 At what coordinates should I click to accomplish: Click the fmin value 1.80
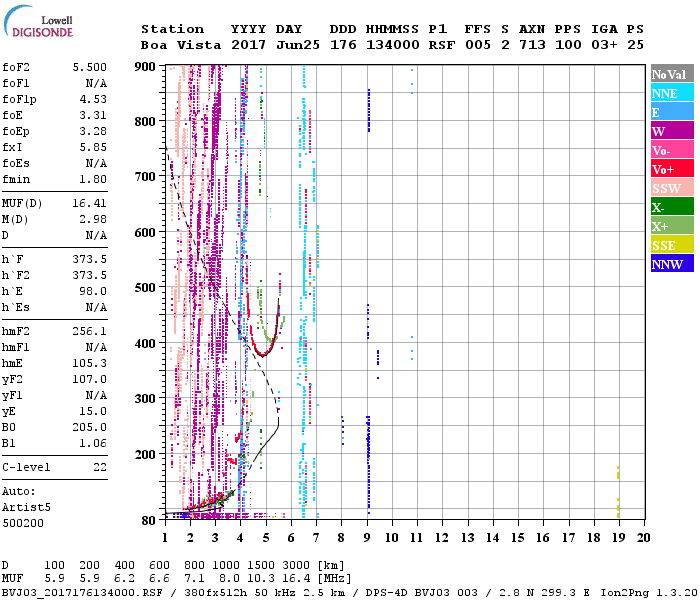(93, 179)
